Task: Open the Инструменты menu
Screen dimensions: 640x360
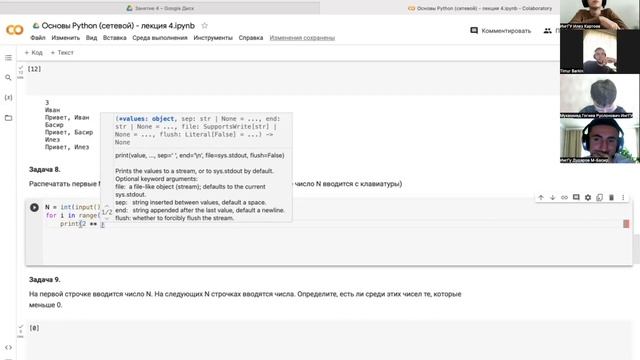Action: pos(213,38)
